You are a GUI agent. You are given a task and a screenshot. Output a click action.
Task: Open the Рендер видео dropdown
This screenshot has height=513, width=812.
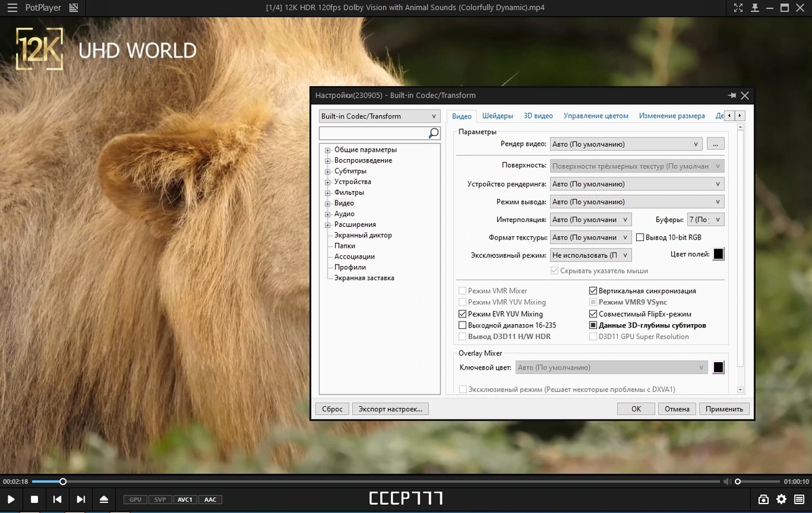(626, 144)
